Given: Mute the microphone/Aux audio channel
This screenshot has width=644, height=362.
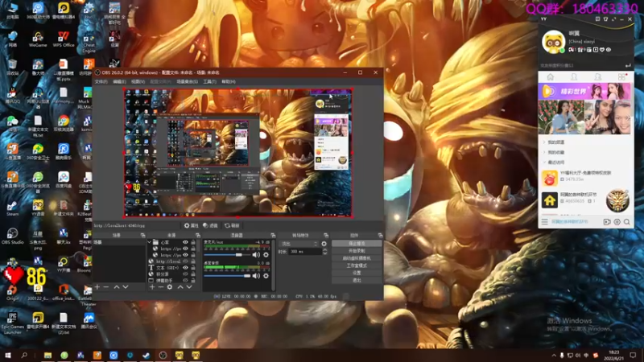Looking at the screenshot, I should coord(256,255).
